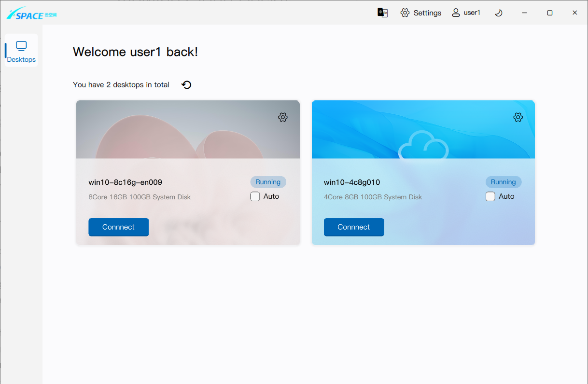Click the Space logo in the title bar

tap(31, 14)
